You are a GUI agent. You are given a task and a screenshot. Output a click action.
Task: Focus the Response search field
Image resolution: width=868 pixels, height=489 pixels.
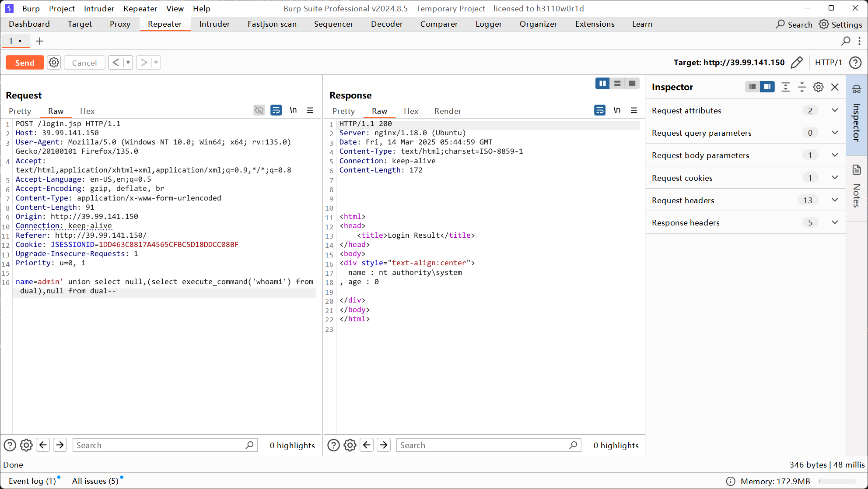489,445
